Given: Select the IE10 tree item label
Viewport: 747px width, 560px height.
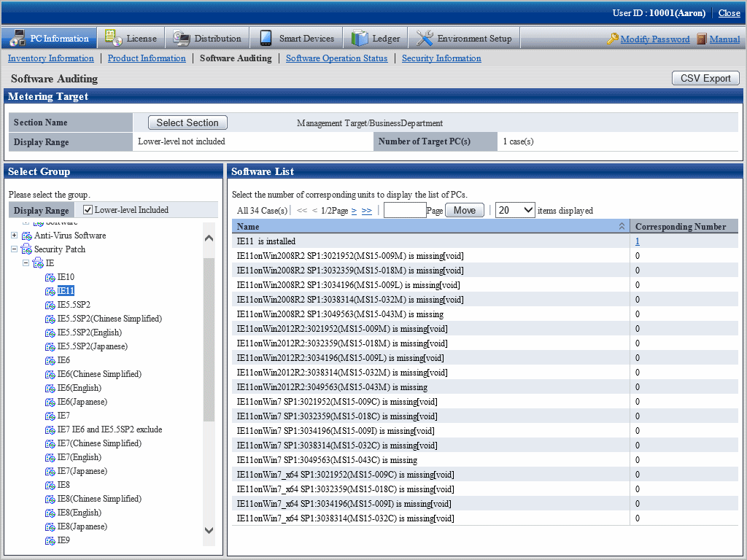Looking at the screenshot, I should [x=66, y=276].
